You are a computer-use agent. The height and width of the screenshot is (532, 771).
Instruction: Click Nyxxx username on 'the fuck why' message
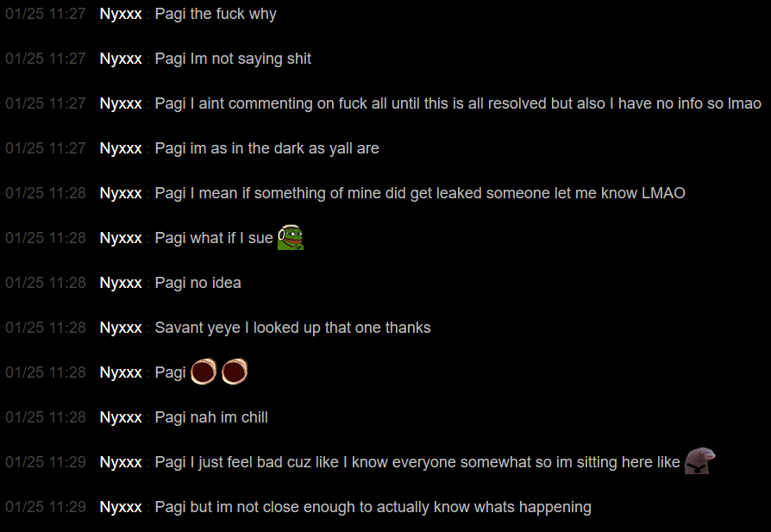coord(121,14)
